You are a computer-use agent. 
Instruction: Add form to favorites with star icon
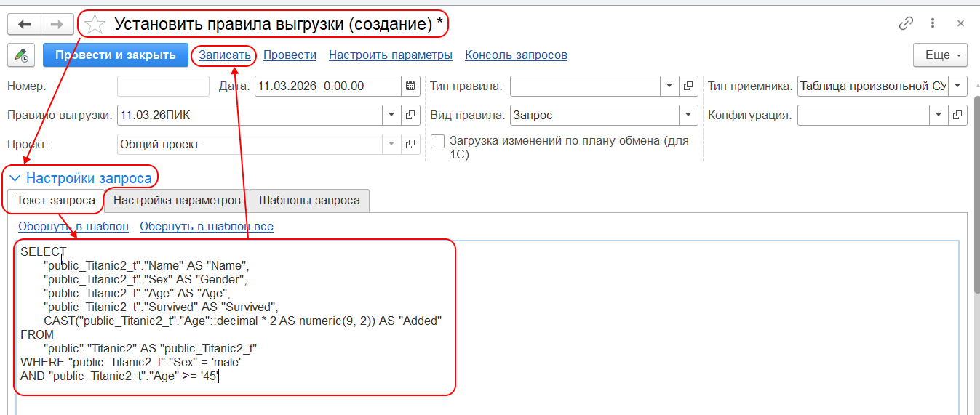click(x=95, y=25)
